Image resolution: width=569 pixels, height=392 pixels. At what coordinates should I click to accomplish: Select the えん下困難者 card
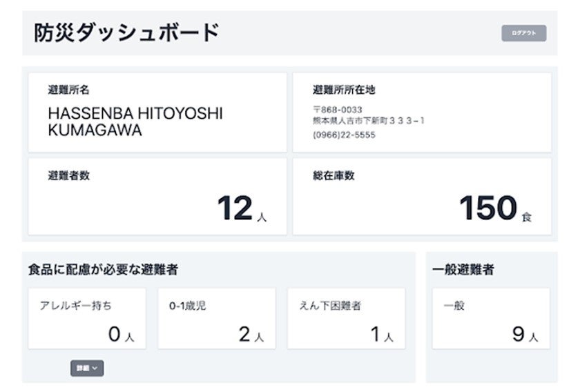click(345, 318)
